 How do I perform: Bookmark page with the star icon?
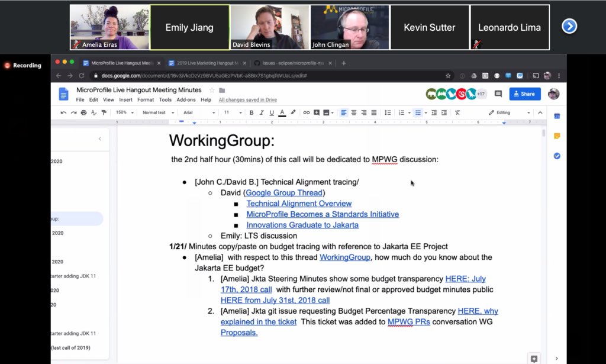coord(448,76)
